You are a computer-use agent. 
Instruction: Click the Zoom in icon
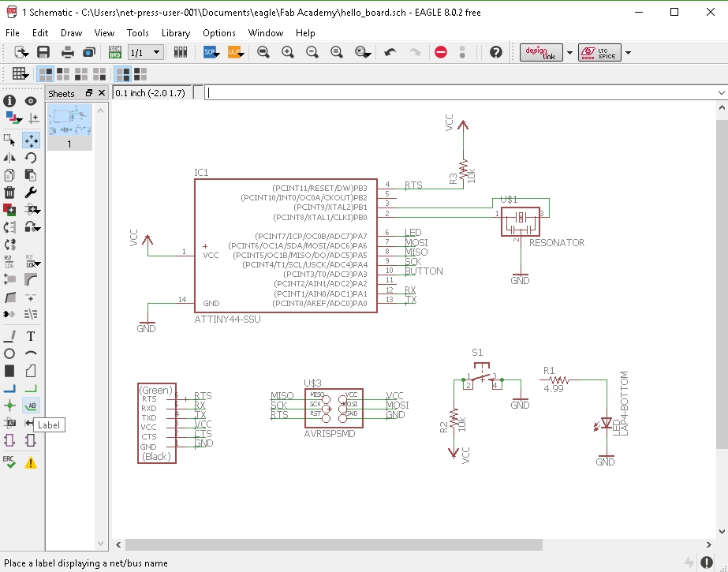point(288,52)
